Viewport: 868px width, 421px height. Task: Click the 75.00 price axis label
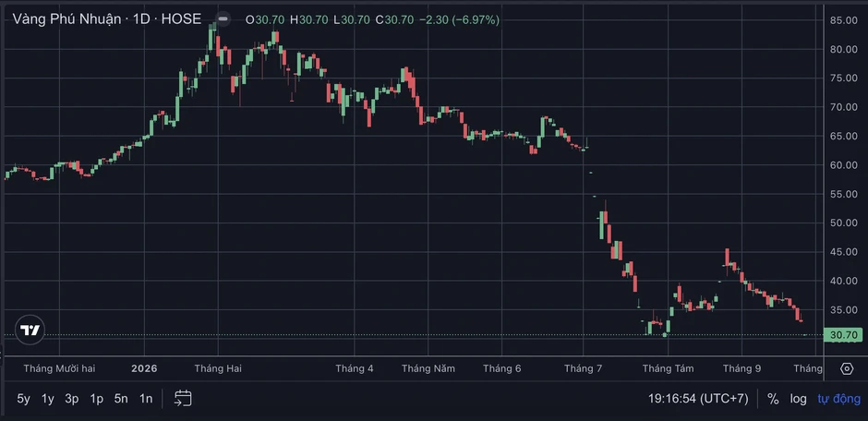point(844,78)
